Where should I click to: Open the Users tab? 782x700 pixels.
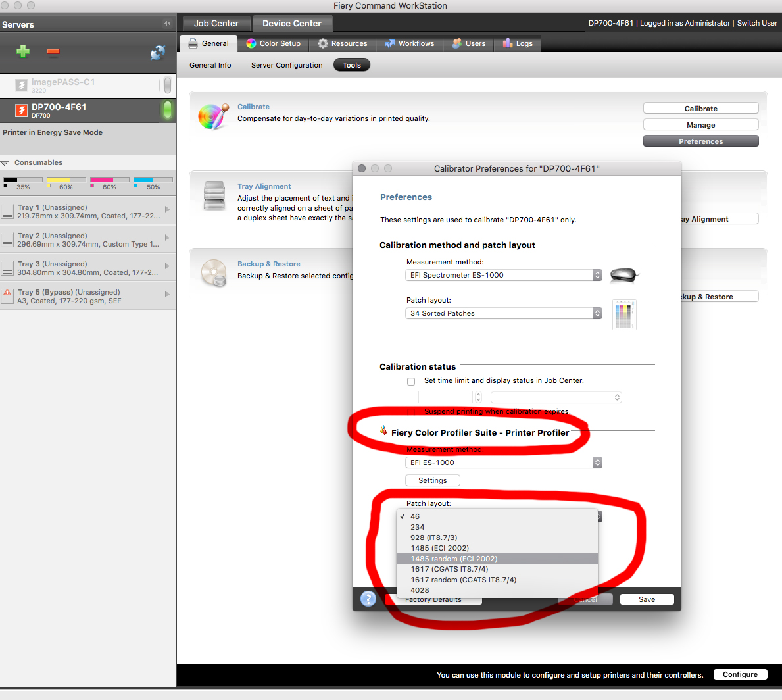pos(468,43)
